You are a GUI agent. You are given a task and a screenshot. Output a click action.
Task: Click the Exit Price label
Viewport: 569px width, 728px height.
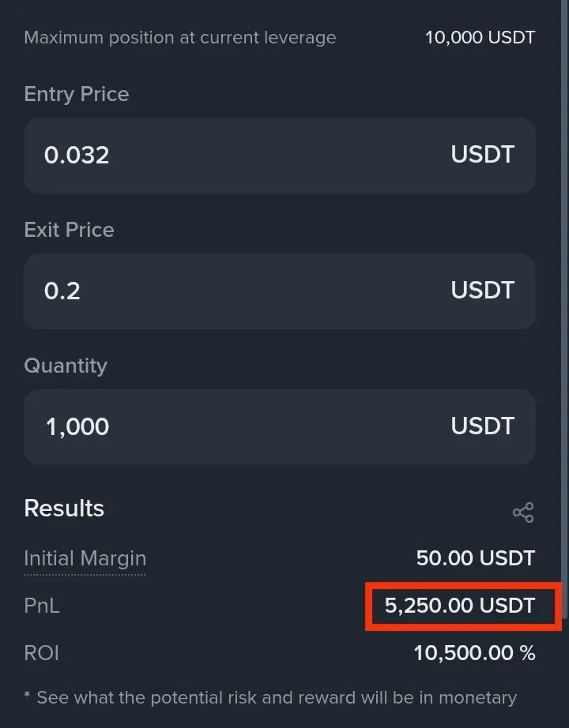coord(69,230)
